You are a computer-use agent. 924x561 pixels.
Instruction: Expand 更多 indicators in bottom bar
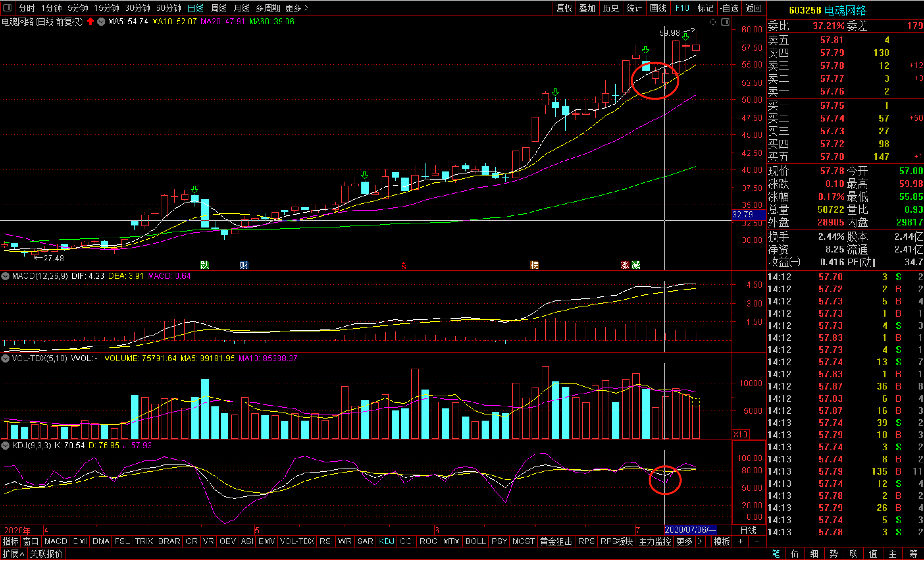[x=684, y=542]
